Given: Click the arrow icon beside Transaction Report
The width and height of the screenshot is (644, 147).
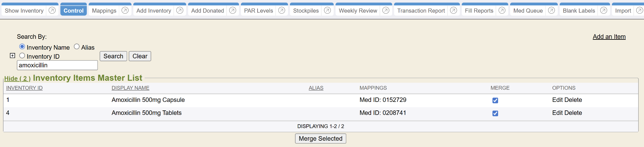Looking at the screenshot, I should tap(453, 10).
